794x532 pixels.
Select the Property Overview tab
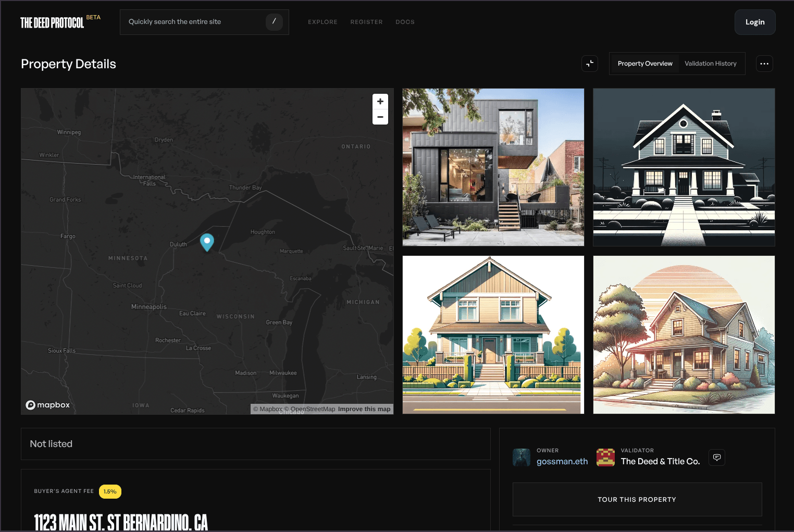pyautogui.click(x=644, y=64)
